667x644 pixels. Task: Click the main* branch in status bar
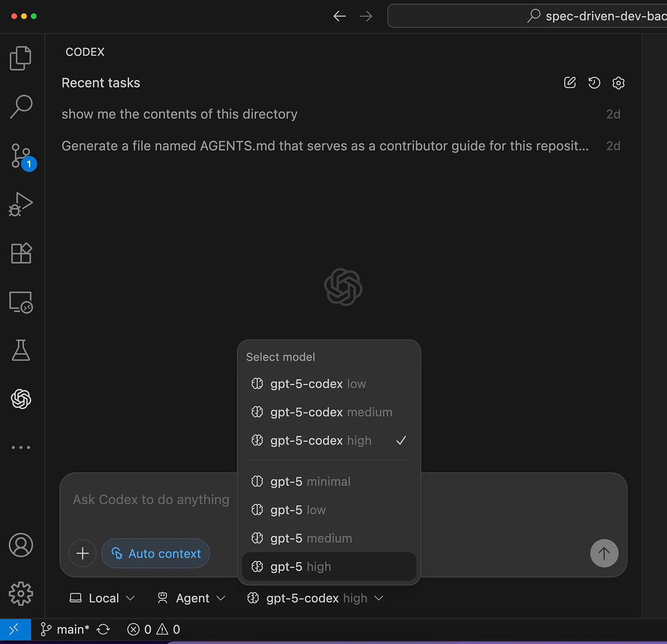coord(65,629)
